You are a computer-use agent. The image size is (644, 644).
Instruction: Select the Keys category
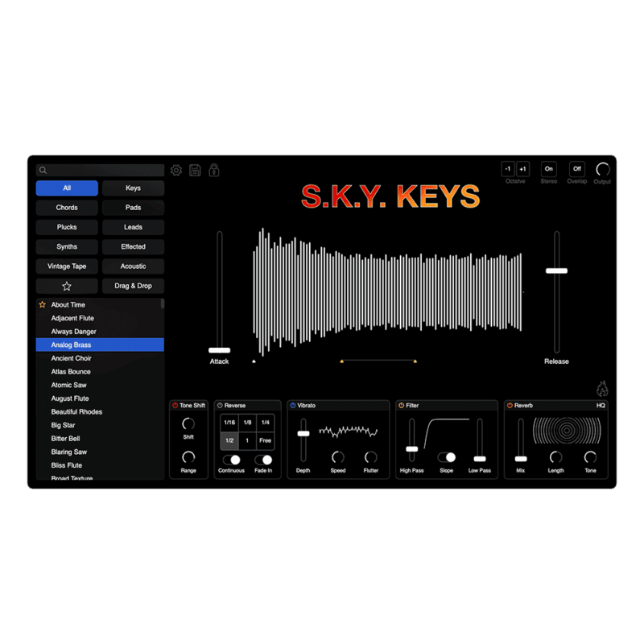pos(133,188)
